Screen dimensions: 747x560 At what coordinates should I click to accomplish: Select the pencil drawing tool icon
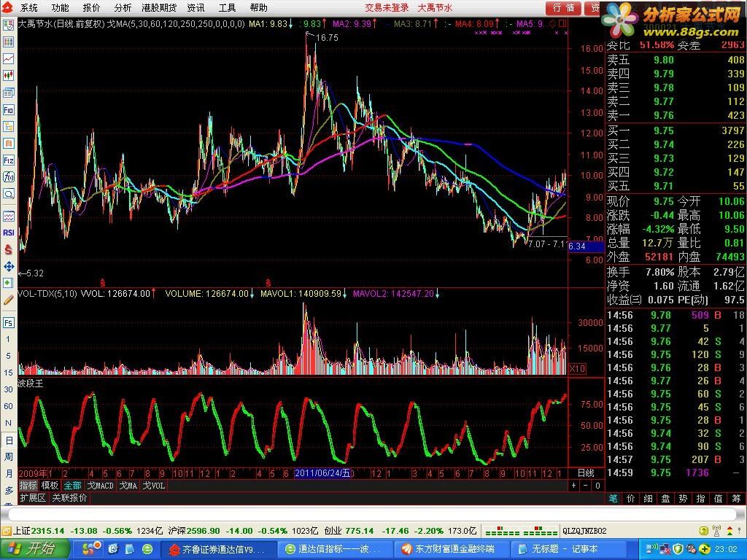tap(9, 300)
